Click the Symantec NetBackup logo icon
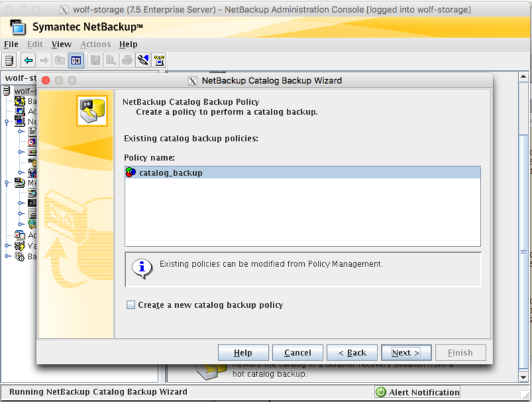Viewport: 532px width, 402px height. click(17, 27)
